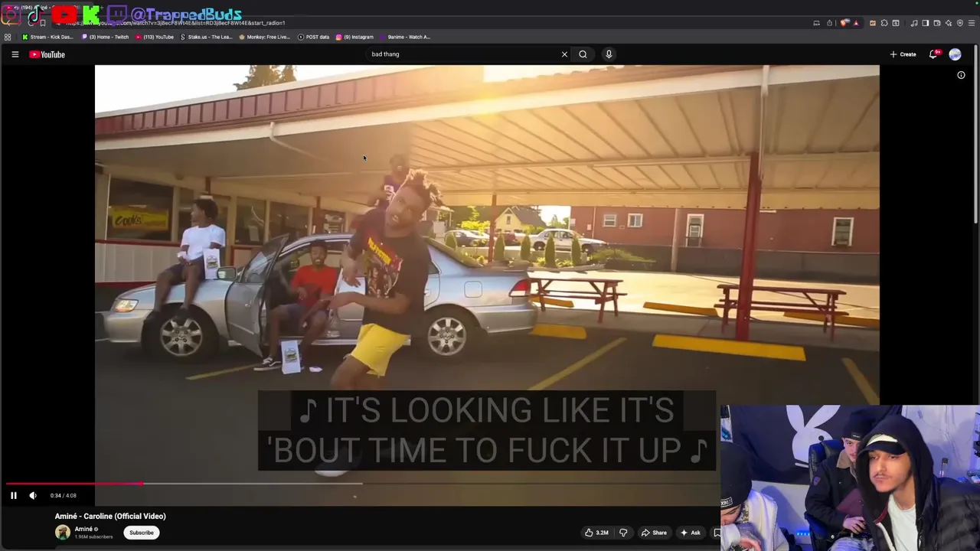980x551 pixels.
Task: Start voice search with the microphone
Action: 609,54
